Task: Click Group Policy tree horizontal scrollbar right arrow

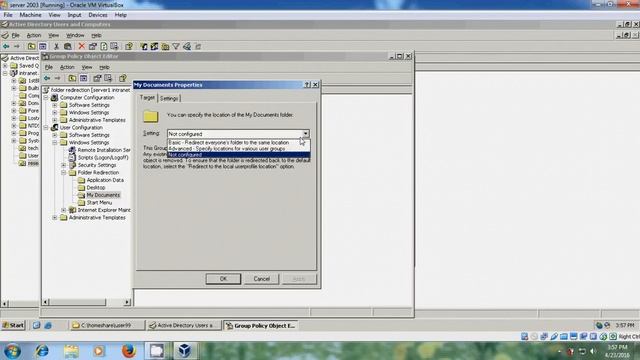Action: click(x=127, y=302)
